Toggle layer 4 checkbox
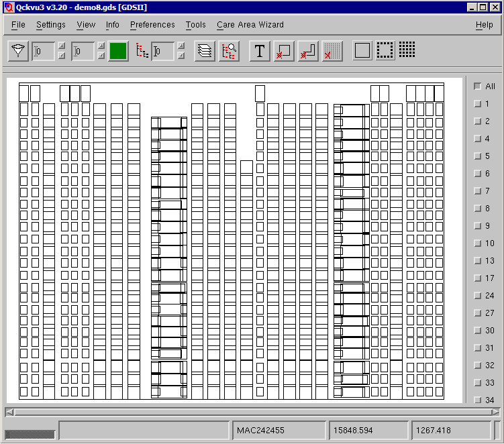This screenshot has width=504, height=444. click(477, 138)
